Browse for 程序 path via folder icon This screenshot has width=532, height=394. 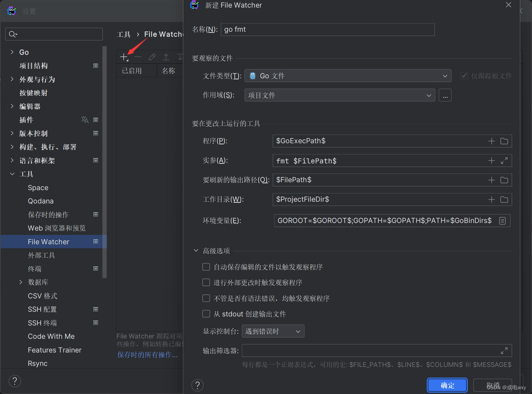[504, 141]
